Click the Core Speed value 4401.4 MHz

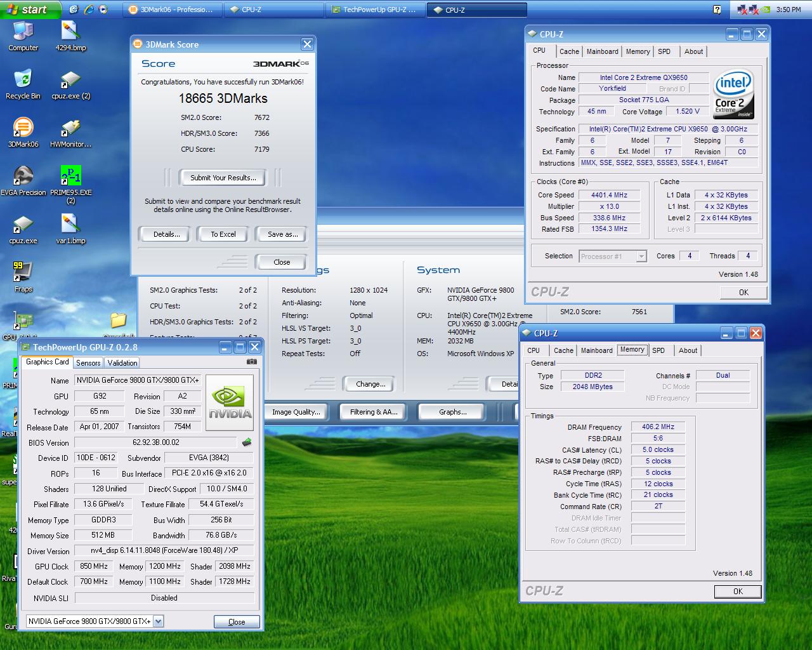click(x=609, y=196)
